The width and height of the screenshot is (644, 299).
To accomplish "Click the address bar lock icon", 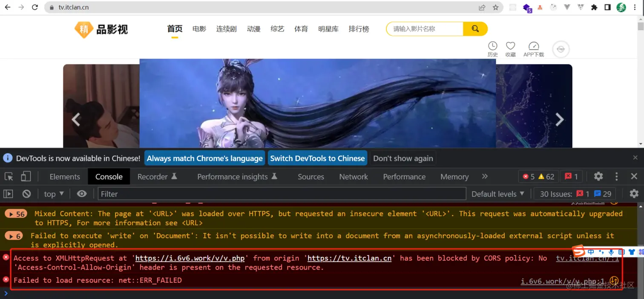I will (x=52, y=8).
